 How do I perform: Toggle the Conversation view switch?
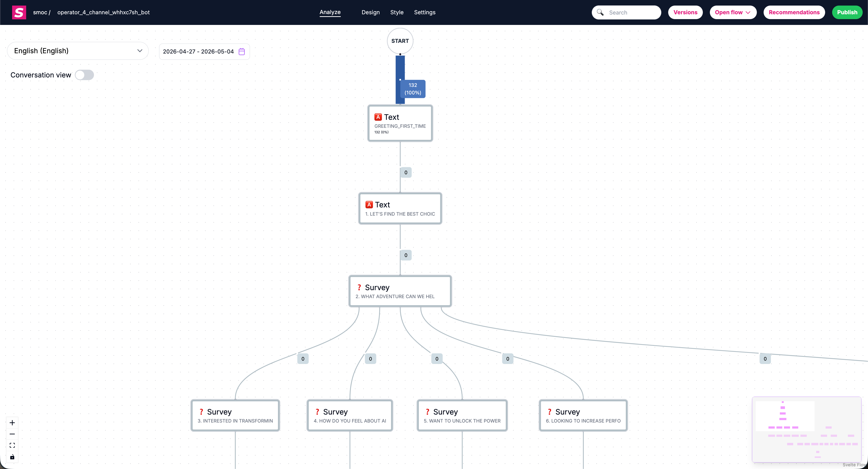pos(84,75)
